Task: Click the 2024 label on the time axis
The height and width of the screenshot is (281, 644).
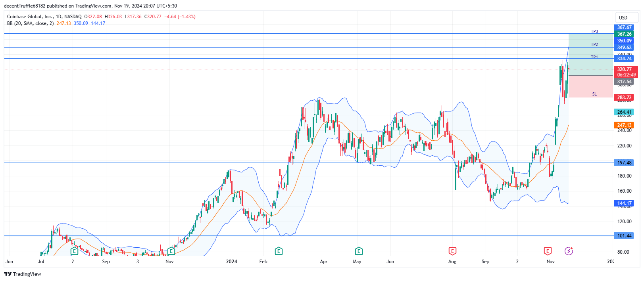Action: (x=231, y=262)
